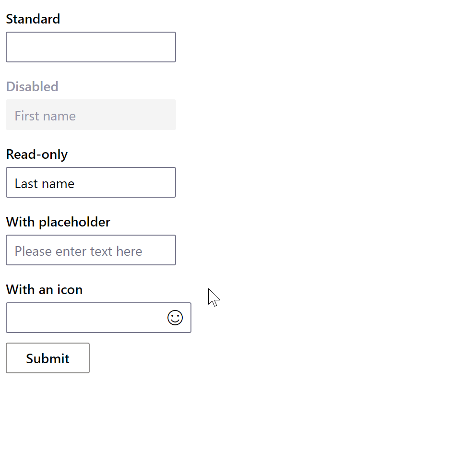Click the "Please enter text here" placeholder
The height and width of the screenshot is (476, 451).
pyautogui.click(x=78, y=251)
